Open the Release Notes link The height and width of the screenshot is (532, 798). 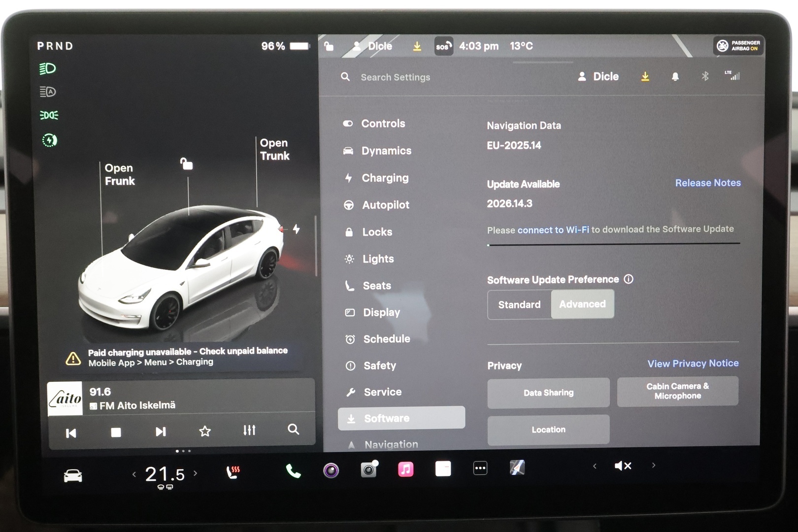[x=708, y=183]
